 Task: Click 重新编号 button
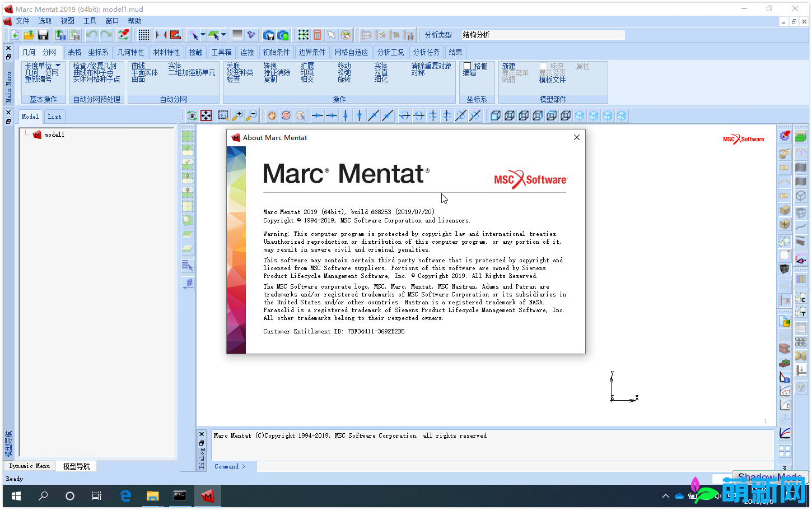(x=38, y=80)
